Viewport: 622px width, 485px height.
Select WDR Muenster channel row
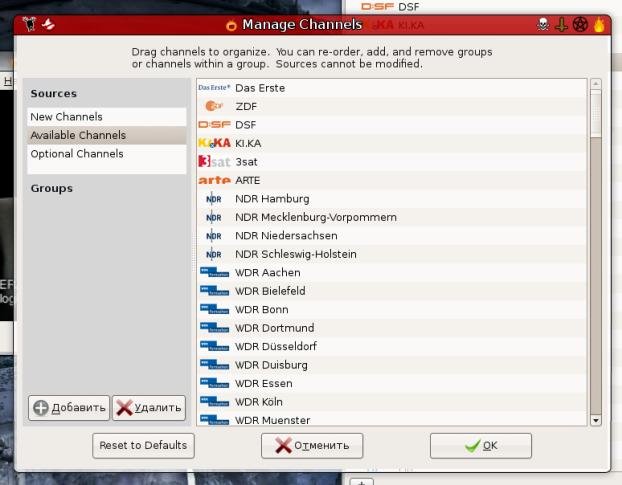pos(392,420)
